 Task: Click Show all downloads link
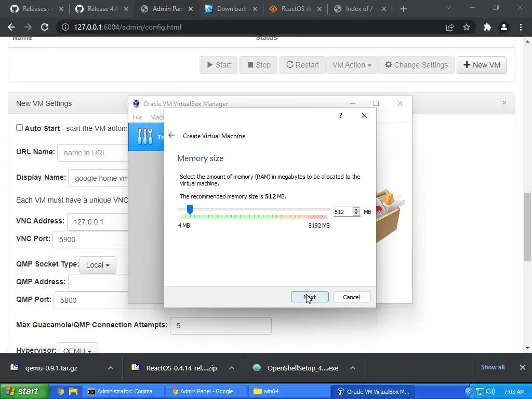[493, 367]
